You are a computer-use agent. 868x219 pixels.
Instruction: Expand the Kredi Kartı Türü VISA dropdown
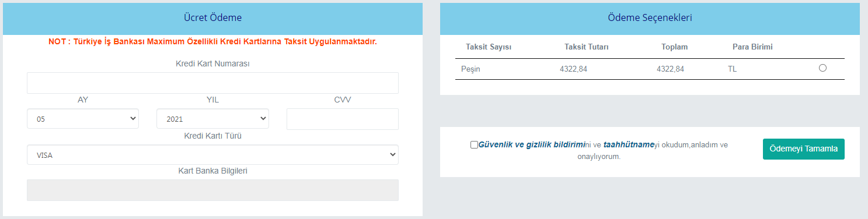(212, 155)
